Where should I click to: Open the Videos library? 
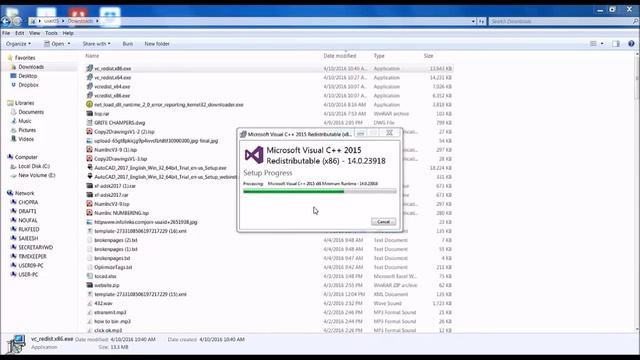click(26, 139)
